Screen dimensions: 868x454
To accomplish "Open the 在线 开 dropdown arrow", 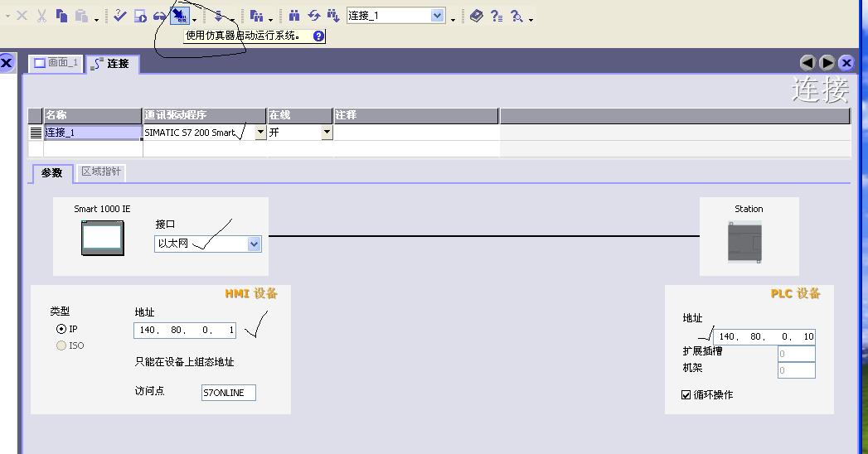I will [x=327, y=133].
